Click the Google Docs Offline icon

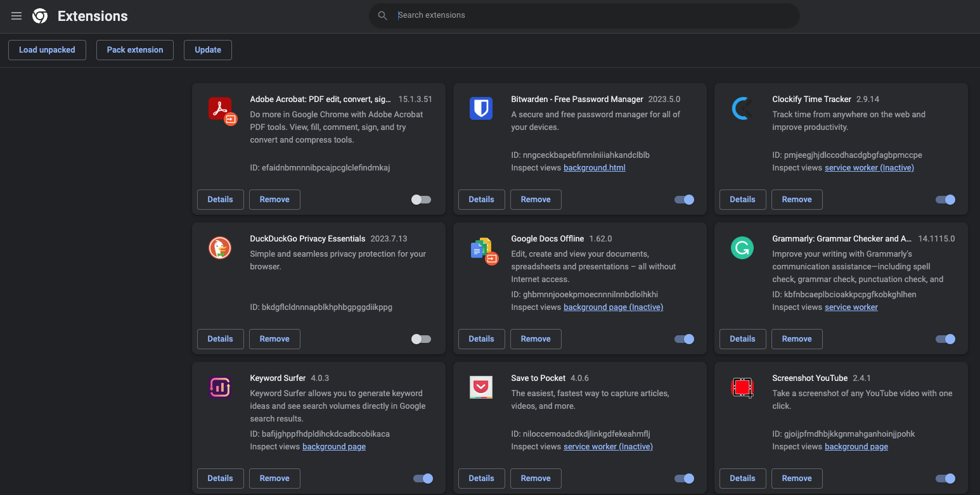tap(484, 251)
